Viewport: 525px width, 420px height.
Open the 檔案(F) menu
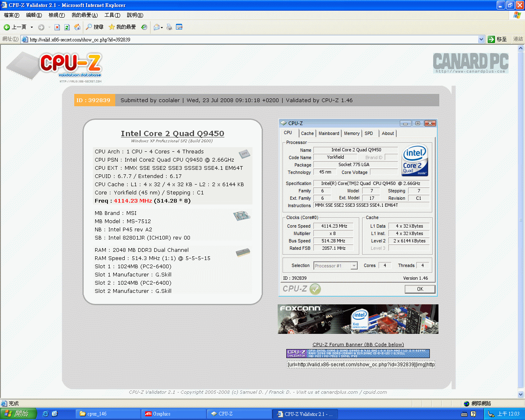pos(11,15)
